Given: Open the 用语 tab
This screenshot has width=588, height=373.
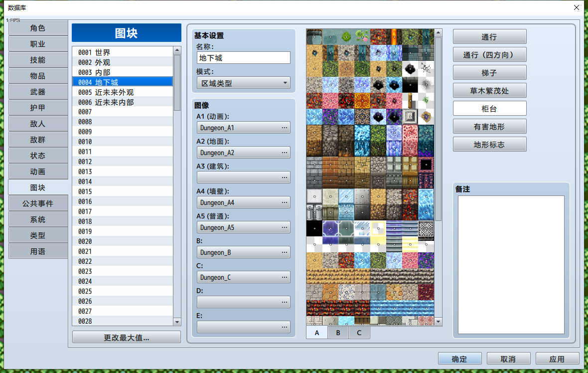Looking at the screenshot, I should (38, 251).
